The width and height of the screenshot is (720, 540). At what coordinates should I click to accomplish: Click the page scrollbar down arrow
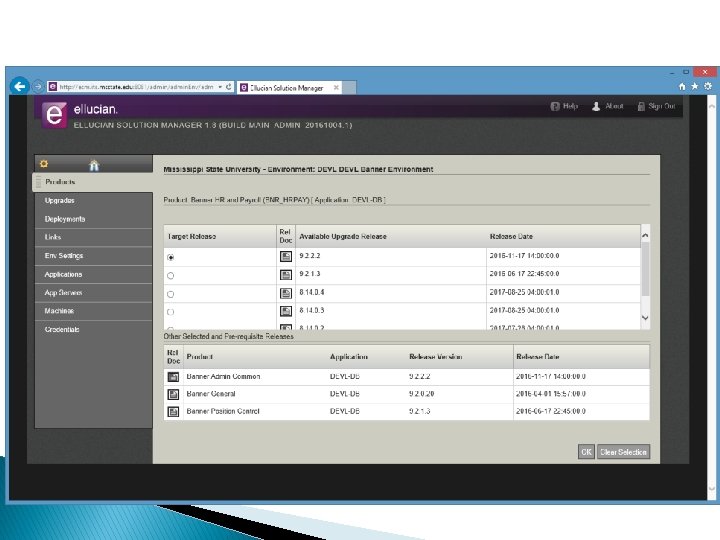point(712,489)
